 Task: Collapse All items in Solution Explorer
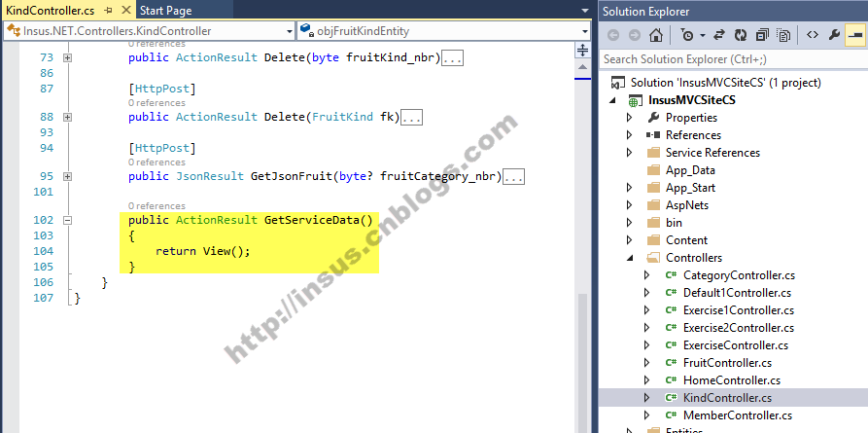[760, 35]
